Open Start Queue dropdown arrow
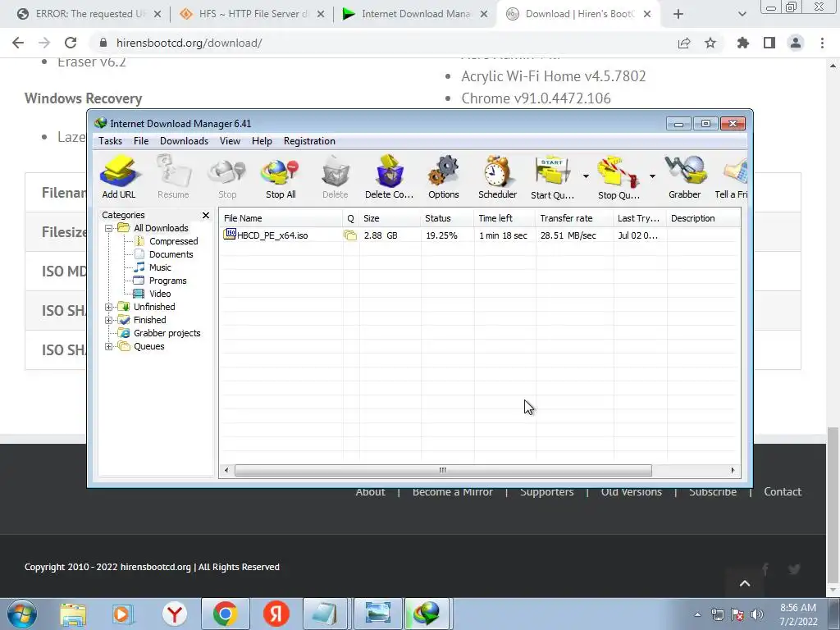 [x=586, y=176]
